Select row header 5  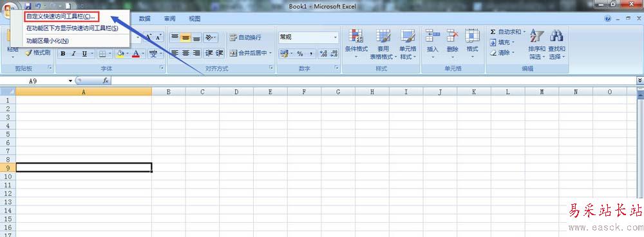[8, 134]
